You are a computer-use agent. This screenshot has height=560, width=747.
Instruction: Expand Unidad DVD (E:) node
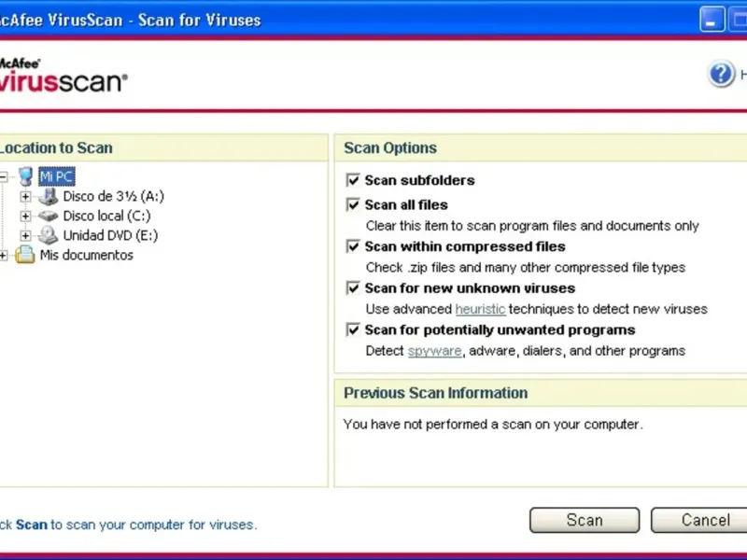(x=25, y=235)
